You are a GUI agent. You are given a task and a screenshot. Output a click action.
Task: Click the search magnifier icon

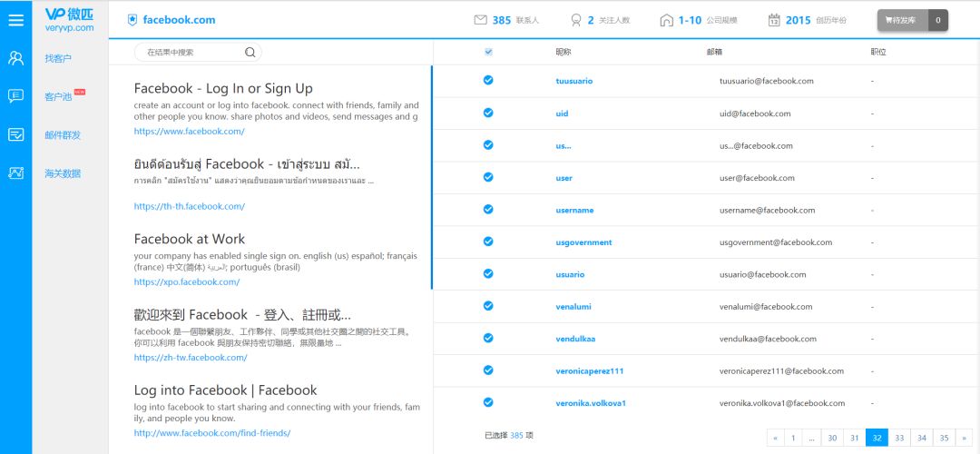[250, 53]
